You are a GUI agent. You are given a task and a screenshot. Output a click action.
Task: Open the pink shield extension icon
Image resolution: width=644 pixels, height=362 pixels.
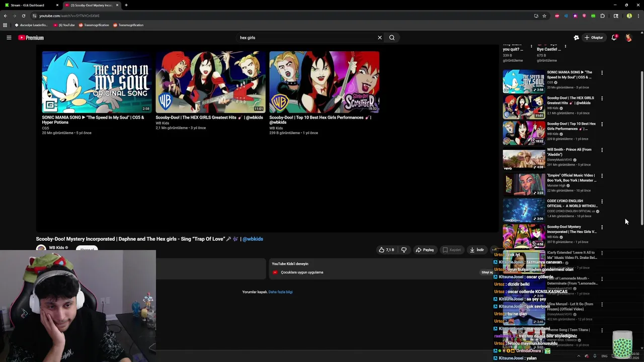[x=584, y=16]
